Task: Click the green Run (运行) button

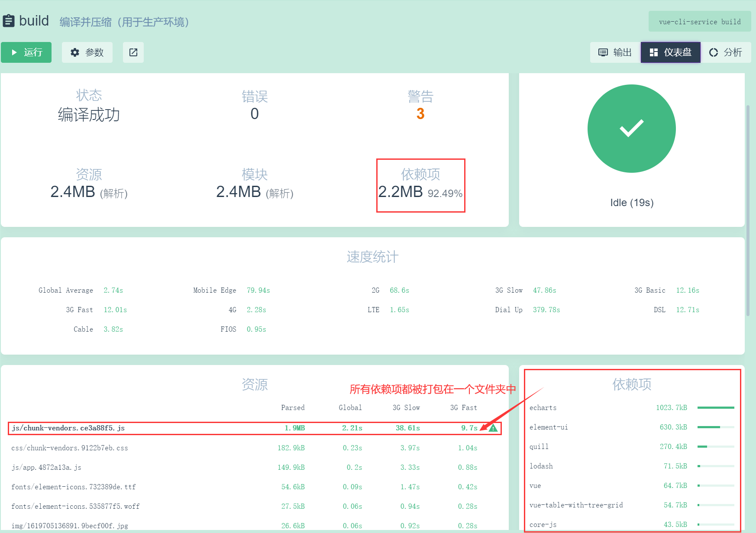Action: [26, 52]
